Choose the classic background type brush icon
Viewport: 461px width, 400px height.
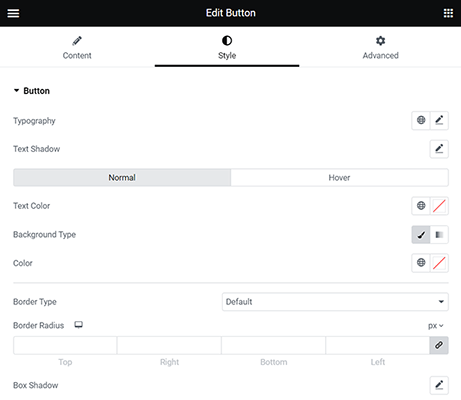421,235
